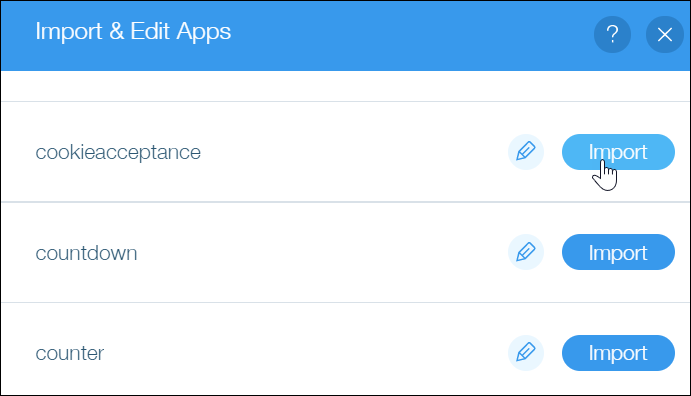Image resolution: width=691 pixels, height=396 pixels.
Task: Select the counter app name
Action: (x=70, y=353)
